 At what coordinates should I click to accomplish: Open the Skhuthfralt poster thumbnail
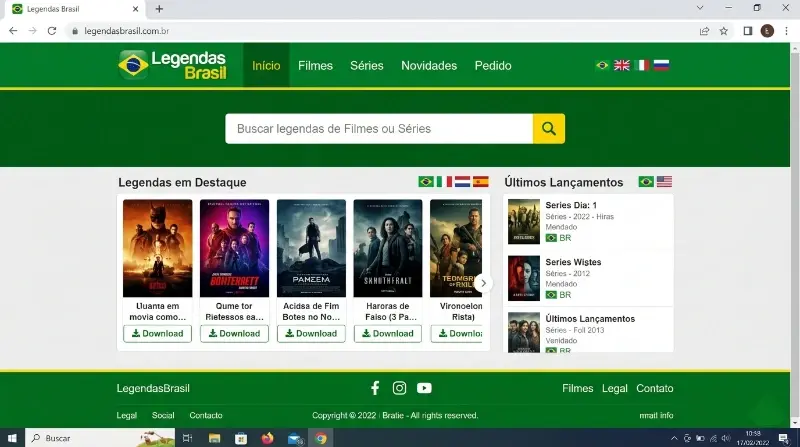(388, 248)
